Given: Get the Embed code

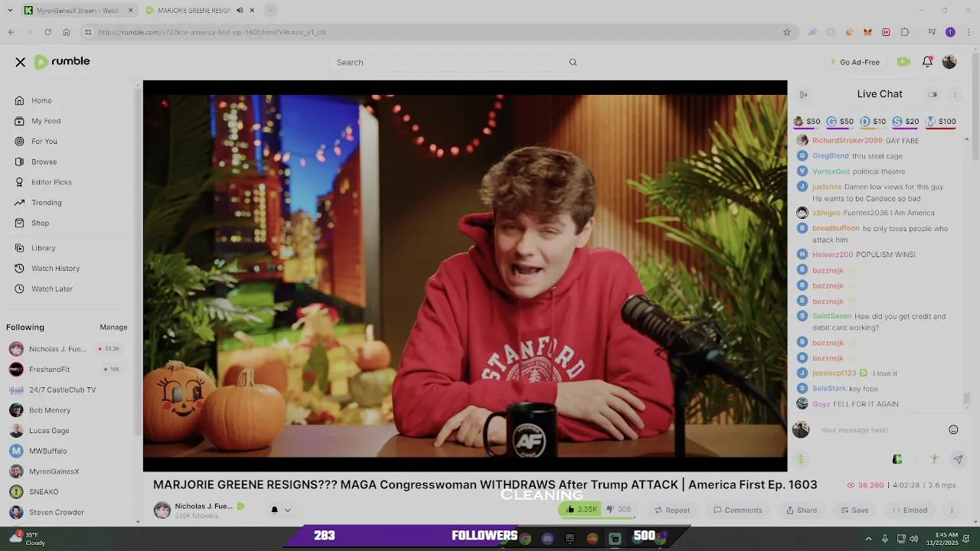Looking at the screenshot, I should 910,510.
